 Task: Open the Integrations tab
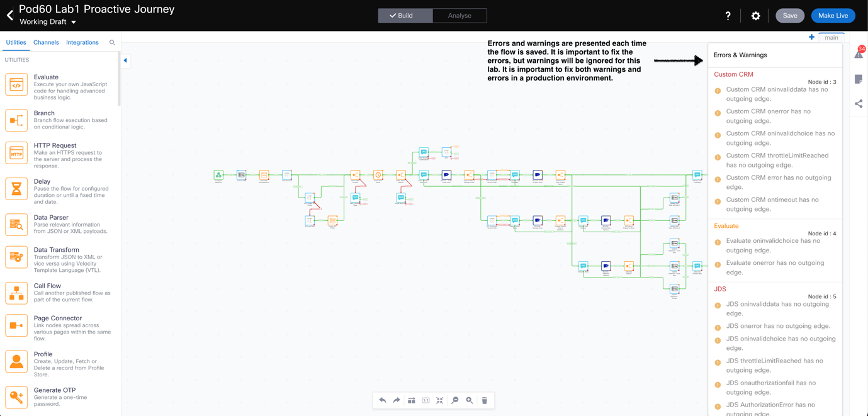tap(82, 43)
